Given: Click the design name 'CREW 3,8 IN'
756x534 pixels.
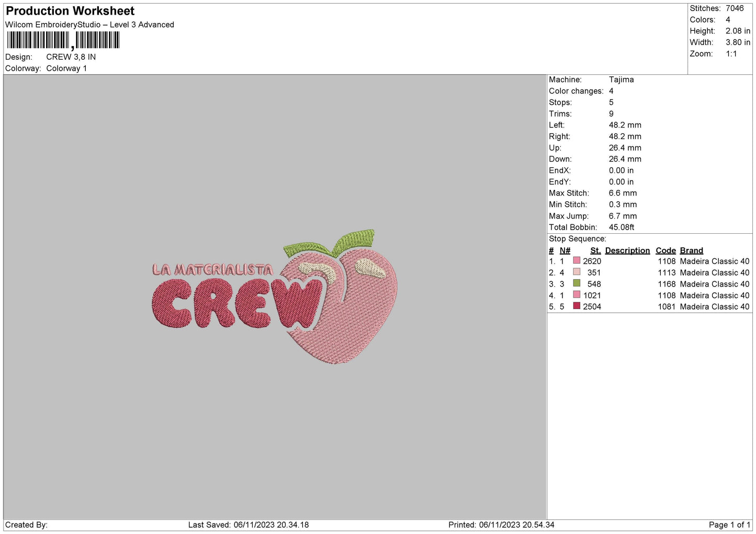Looking at the screenshot, I should coord(71,57).
